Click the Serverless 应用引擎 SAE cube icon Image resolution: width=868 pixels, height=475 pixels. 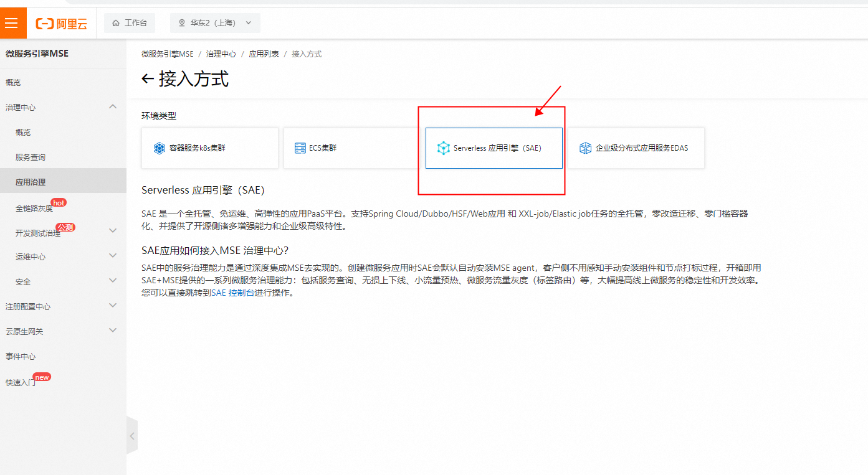click(443, 148)
